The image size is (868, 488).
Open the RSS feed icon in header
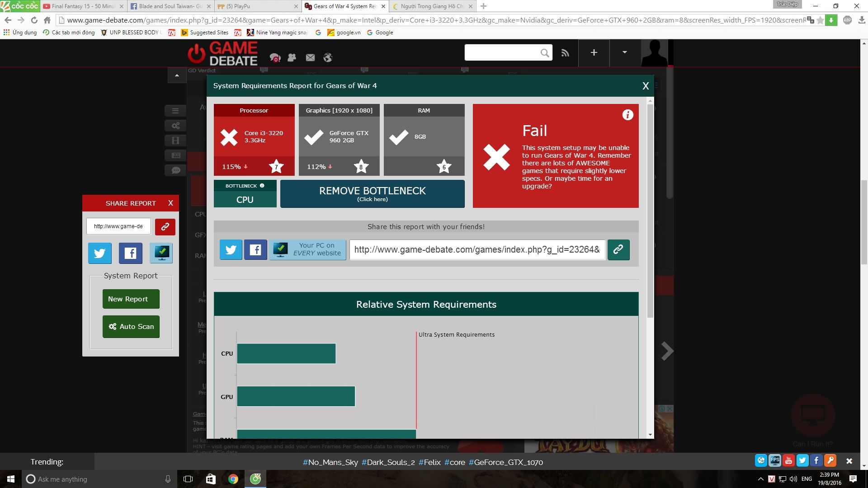click(x=565, y=53)
